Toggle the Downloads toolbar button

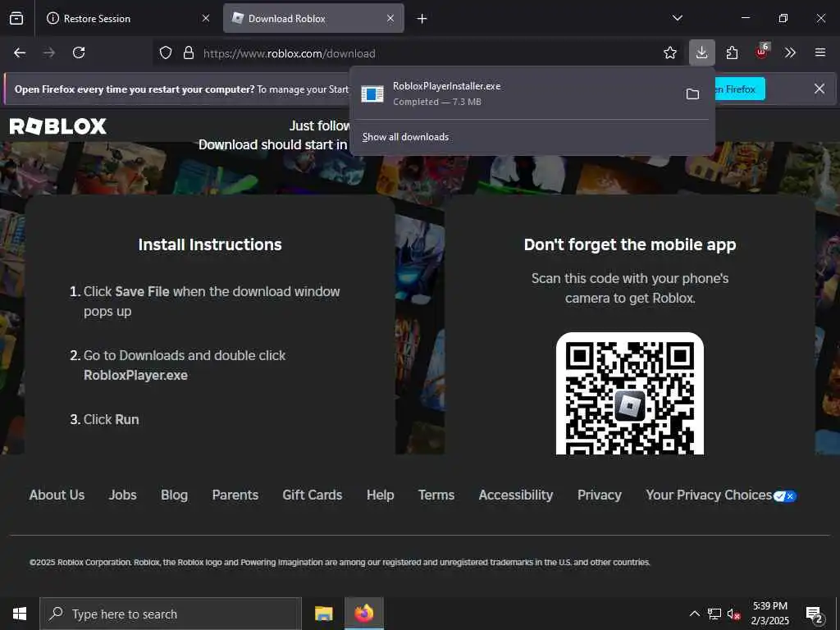tap(702, 52)
